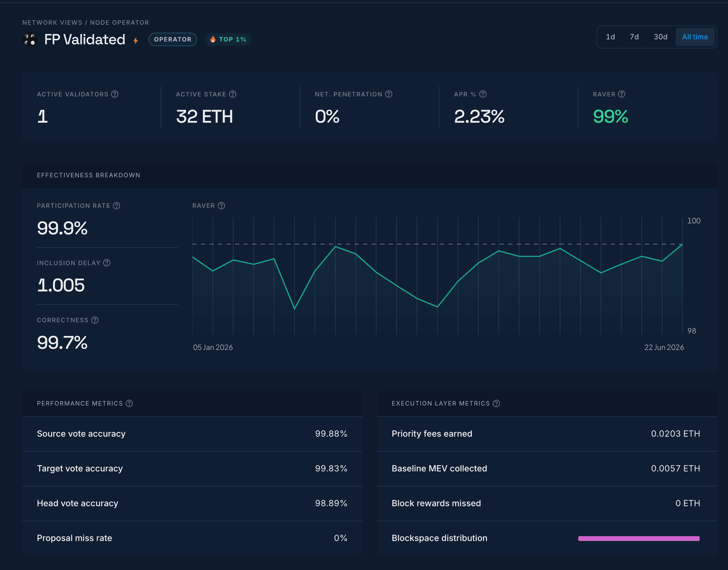Viewport: 728px width, 570px height.
Task: Click the OPERATOR badge
Action: click(x=173, y=39)
